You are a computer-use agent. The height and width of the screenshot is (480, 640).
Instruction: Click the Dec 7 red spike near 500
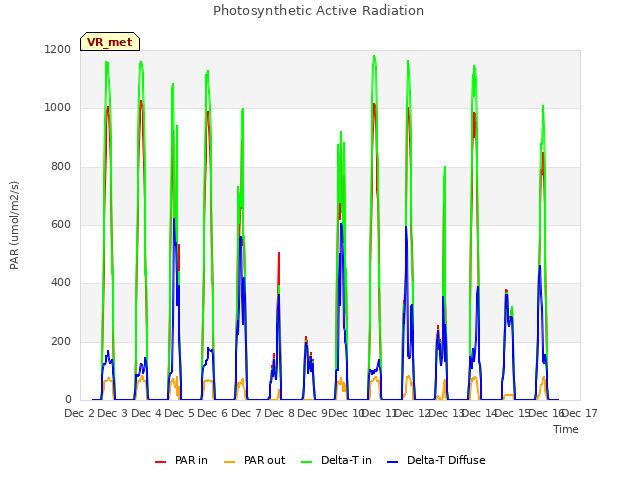click(x=279, y=254)
